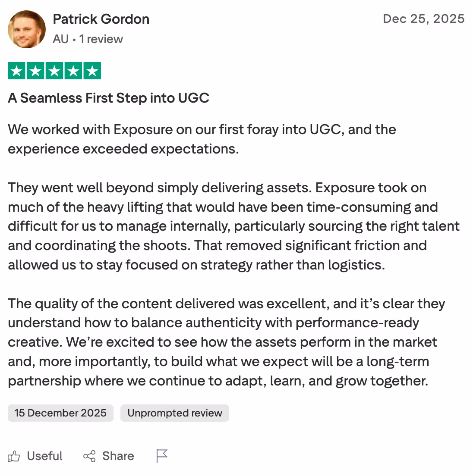Click the 'AU • 1 review' reviewer info
The image size is (473, 476).
click(88, 39)
